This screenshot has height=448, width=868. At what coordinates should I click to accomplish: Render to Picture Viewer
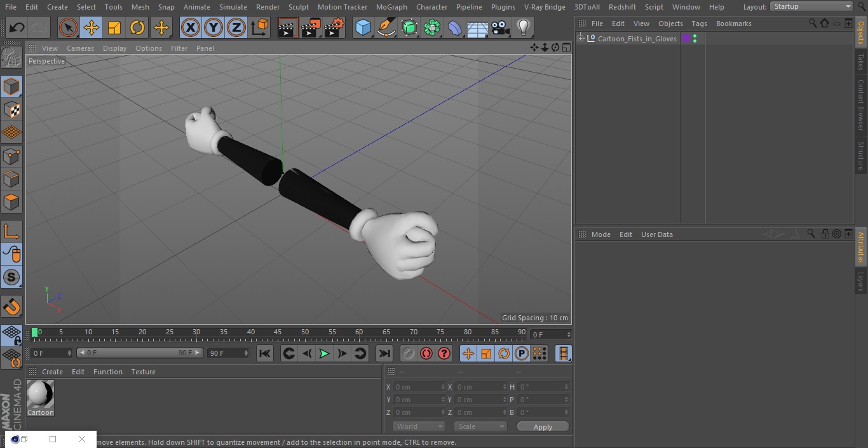[311, 28]
